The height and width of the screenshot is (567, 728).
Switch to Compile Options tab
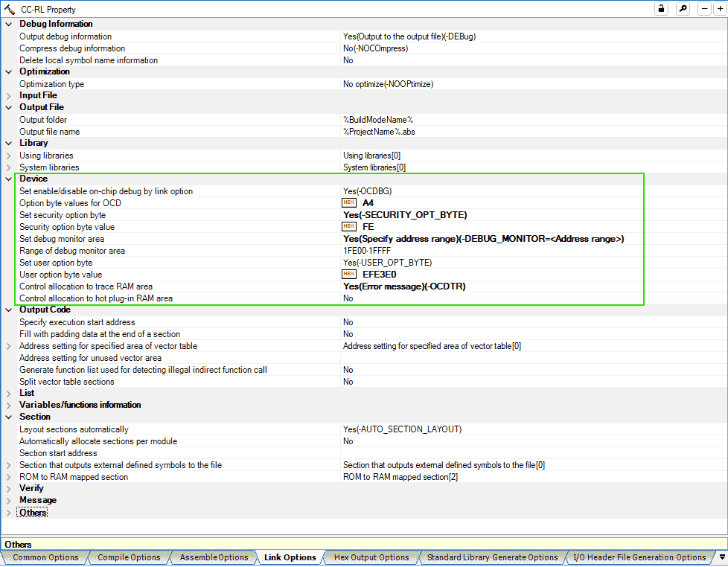(129, 557)
